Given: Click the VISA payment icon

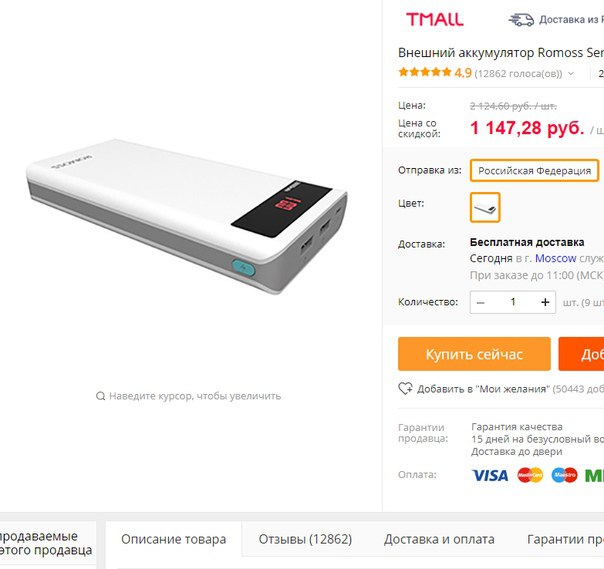Looking at the screenshot, I should (490, 475).
